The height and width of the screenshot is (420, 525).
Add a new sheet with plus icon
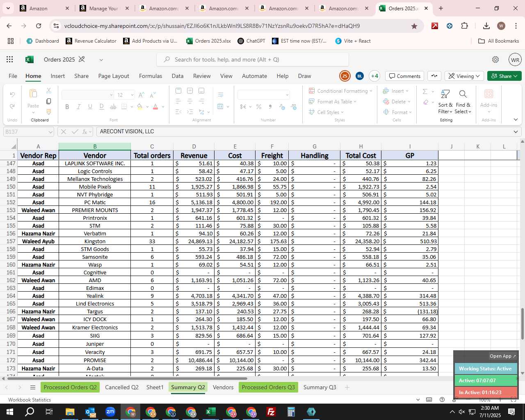click(x=347, y=387)
